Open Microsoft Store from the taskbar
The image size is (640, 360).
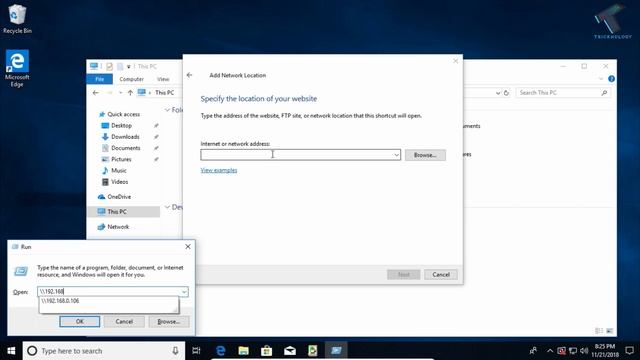point(267,351)
